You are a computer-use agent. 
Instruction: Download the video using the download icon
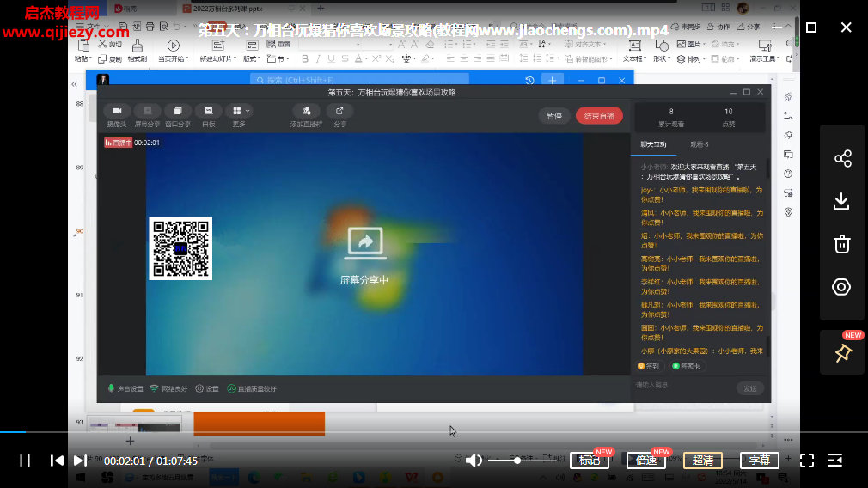841,201
